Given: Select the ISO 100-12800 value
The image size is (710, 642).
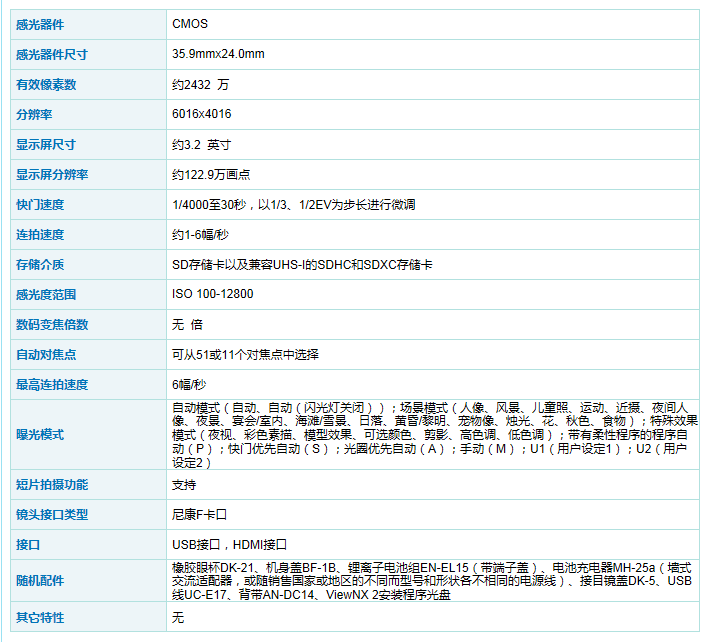Looking at the screenshot, I should 212,294.
